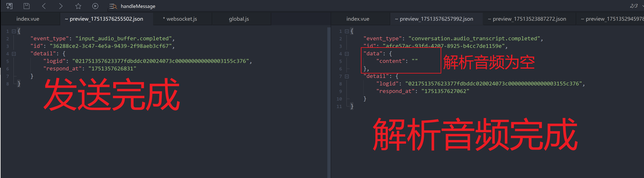Collapse the root object in the right editor
This screenshot has width=644, height=178.
tap(347, 31)
